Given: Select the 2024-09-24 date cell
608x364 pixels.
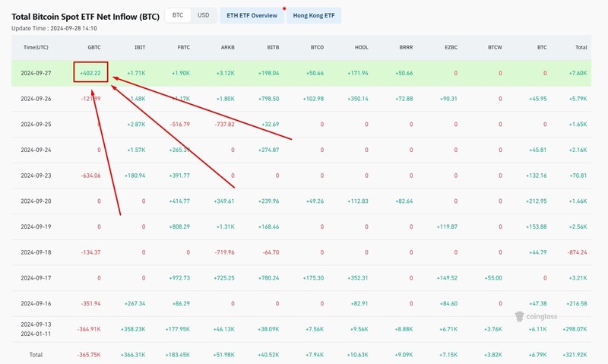Looking at the screenshot, I should coord(36,150).
